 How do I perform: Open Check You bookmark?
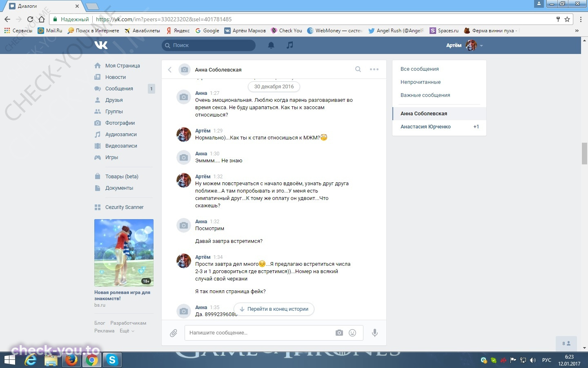coord(287,31)
